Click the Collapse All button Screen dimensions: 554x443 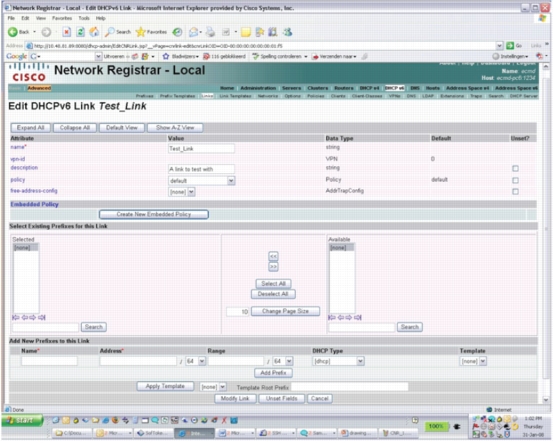click(75, 128)
